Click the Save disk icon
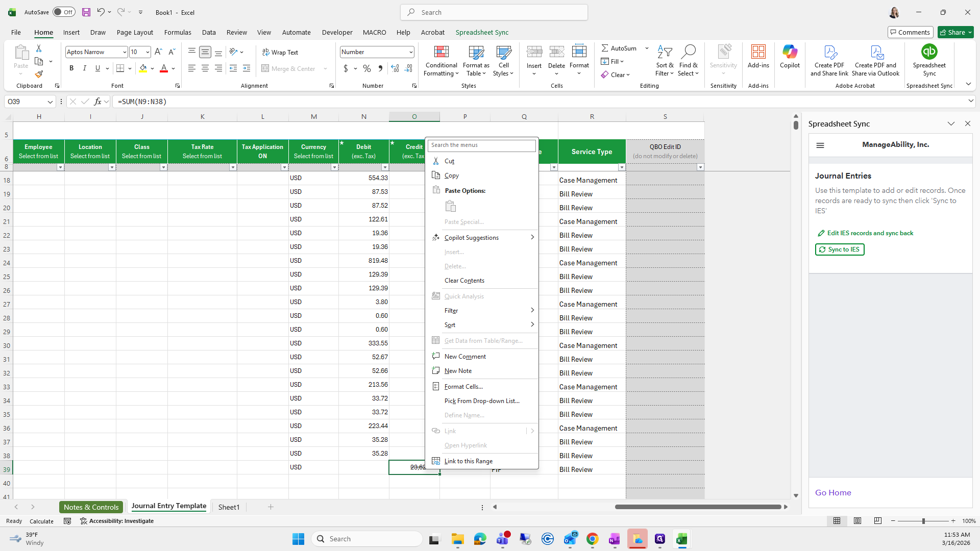The width and height of the screenshot is (980, 551). [86, 12]
